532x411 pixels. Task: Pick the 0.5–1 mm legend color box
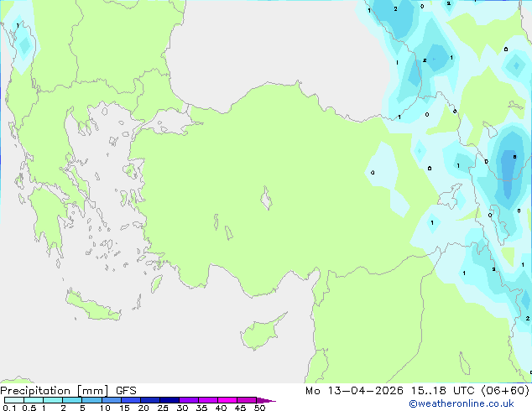click(34, 400)
